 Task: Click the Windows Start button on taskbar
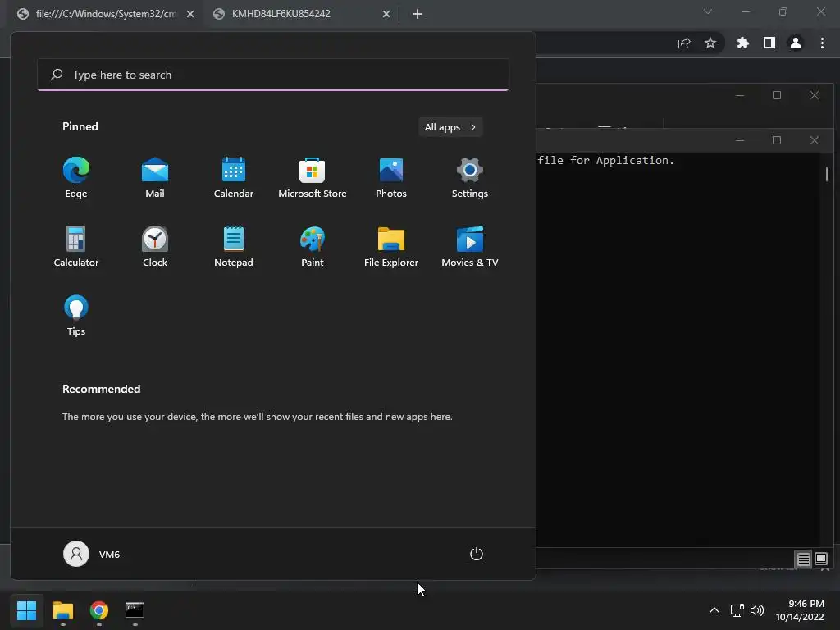click(26, 610)
